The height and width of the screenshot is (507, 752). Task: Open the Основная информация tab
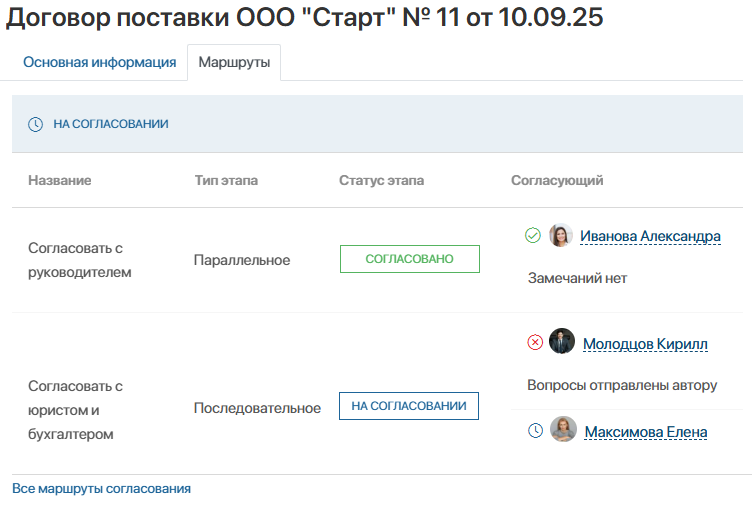click(100, 62)
